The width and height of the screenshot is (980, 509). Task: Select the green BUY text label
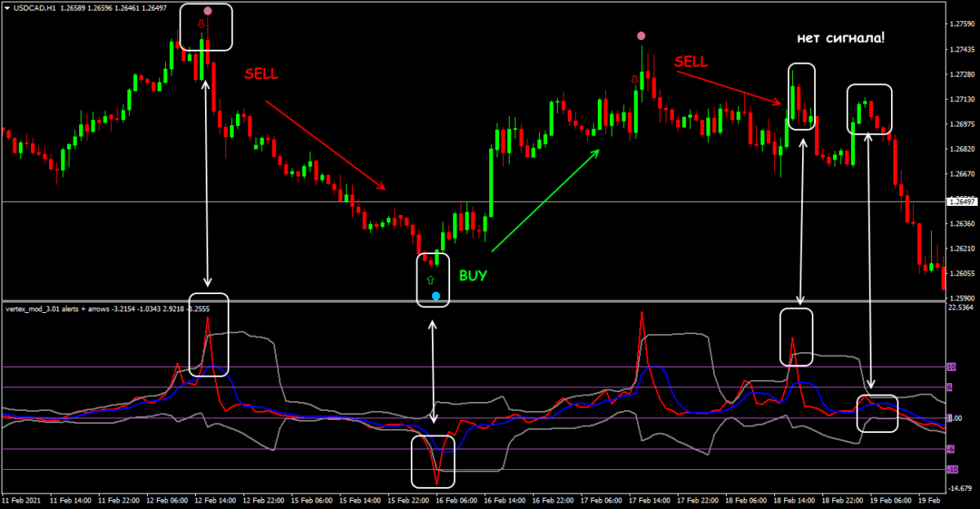(x=473, y=276)
